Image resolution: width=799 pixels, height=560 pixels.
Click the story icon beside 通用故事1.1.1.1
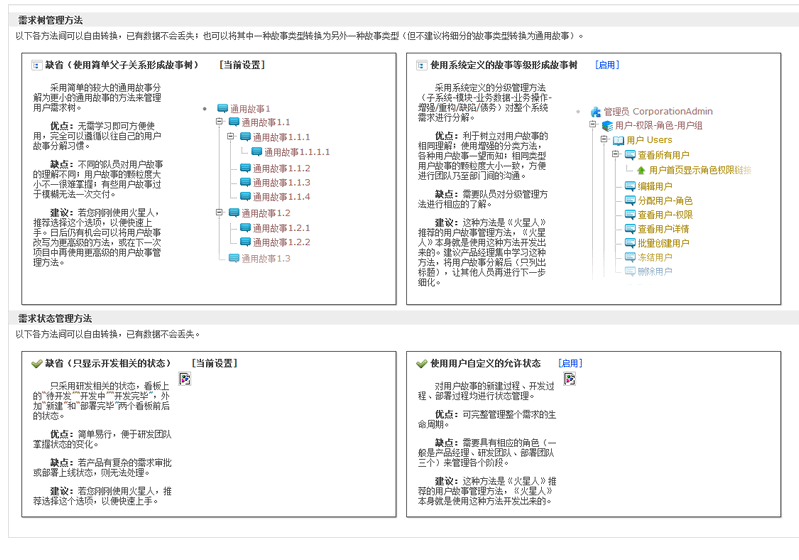pyautogui.click(x=257, y=152)
